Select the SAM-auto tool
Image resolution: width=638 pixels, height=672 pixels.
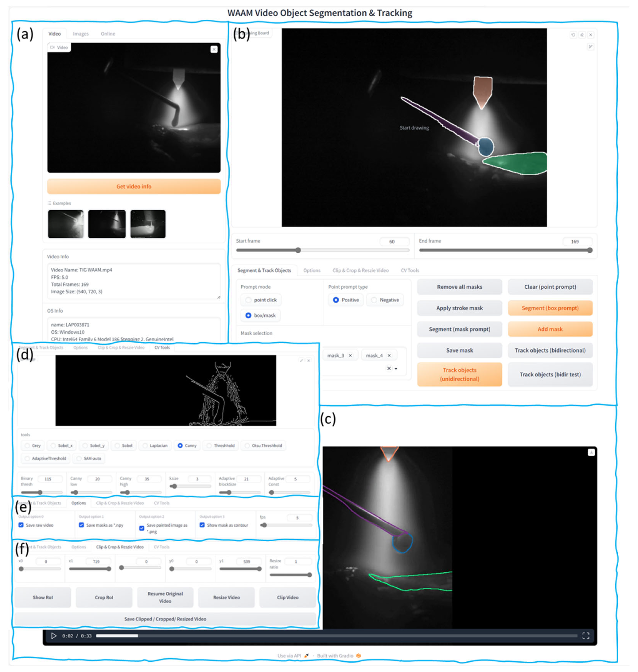coord(88,458)
